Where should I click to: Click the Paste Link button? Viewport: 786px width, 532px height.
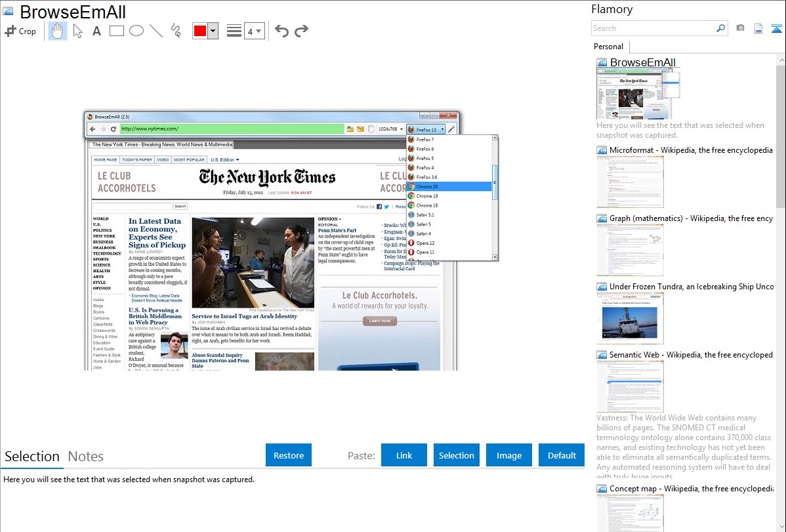click(404, 455)
